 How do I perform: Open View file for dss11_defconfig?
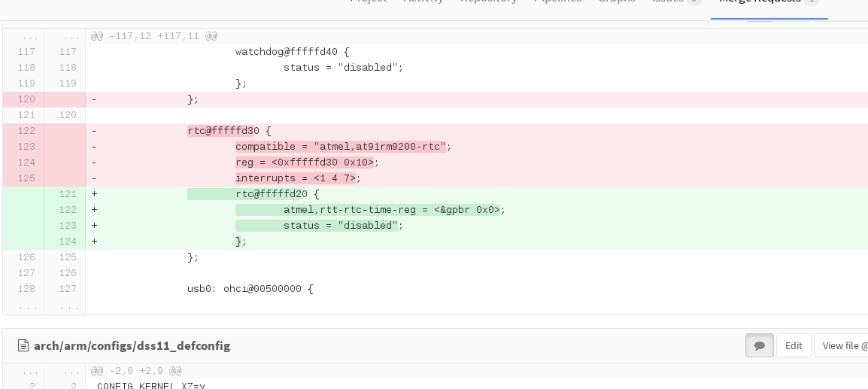point(842,345)
